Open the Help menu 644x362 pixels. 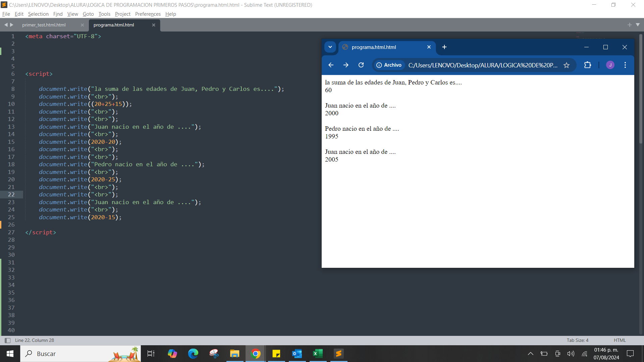pos(170,14)
